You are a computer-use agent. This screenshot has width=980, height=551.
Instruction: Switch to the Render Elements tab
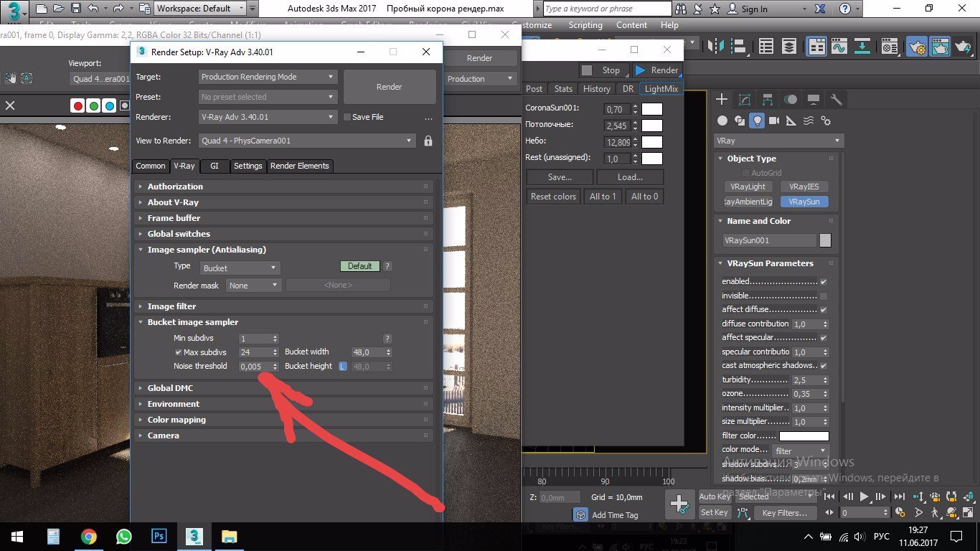(x=300, y=166)
